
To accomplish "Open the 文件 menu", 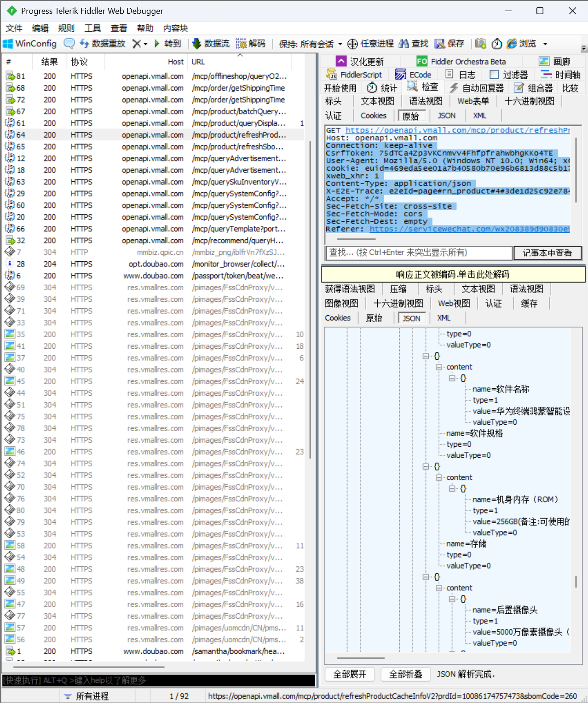I will (x=14, y=29).
